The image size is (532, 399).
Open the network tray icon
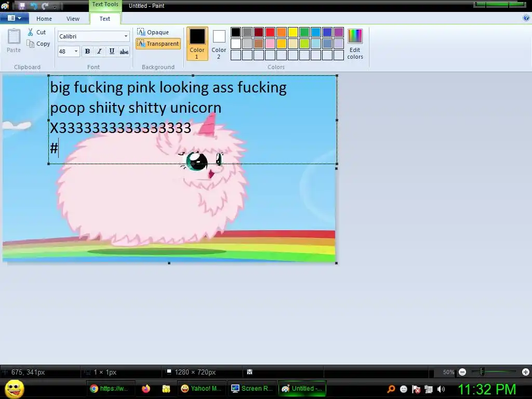pos(429,389)
